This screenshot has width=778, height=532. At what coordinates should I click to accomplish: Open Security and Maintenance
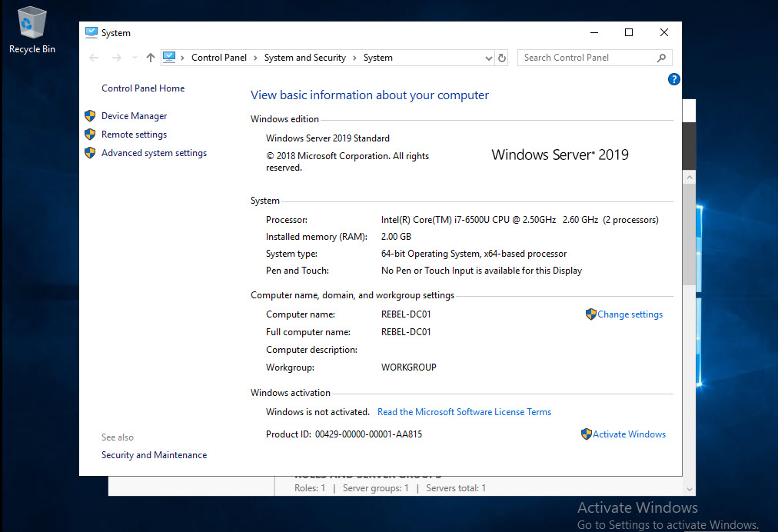154,454
